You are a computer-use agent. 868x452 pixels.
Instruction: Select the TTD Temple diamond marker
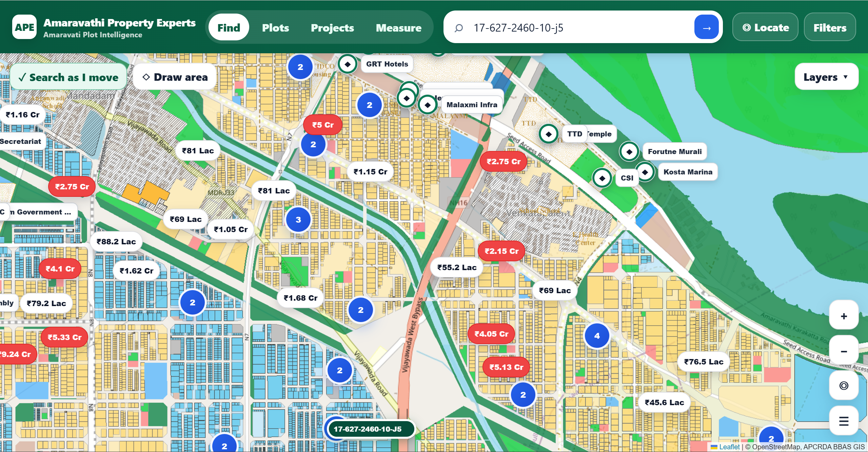pyautogui.click(x=549, y=134)
